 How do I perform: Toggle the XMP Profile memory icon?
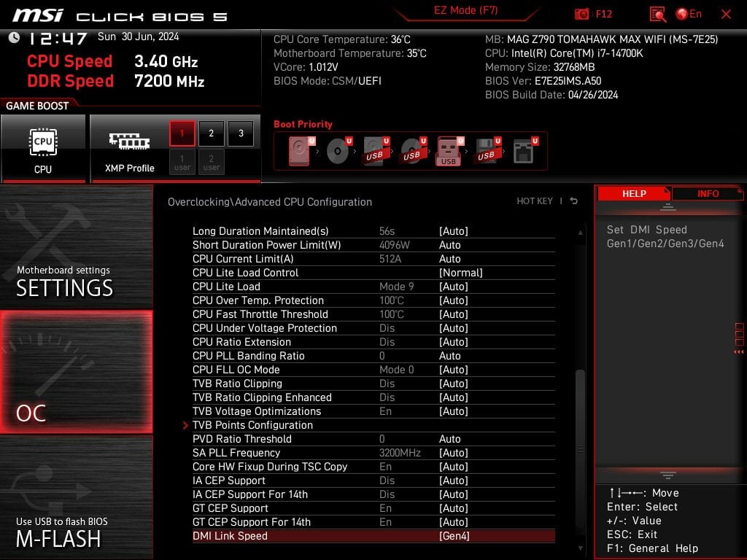[129, 141]
